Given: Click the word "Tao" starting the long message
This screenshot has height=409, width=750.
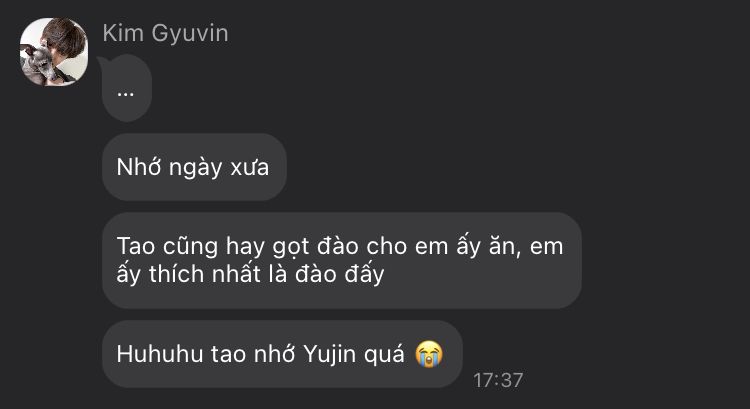Looking at the screenshot, I should pos(136,247).
